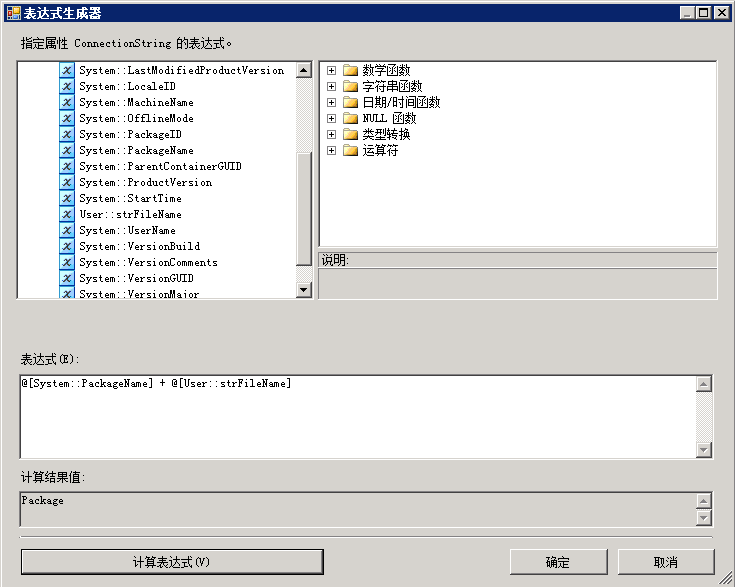This screenshot has width=735, height=587.
Task: Expand the 数学函数 node
Action: (331, 70)
